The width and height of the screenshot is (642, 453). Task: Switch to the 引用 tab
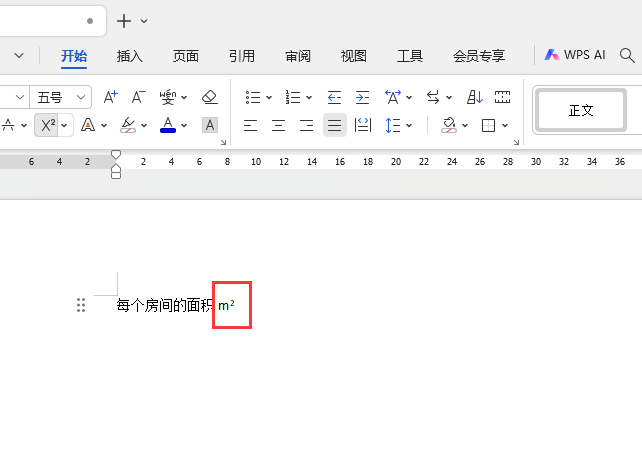click(x=242, y=56)
